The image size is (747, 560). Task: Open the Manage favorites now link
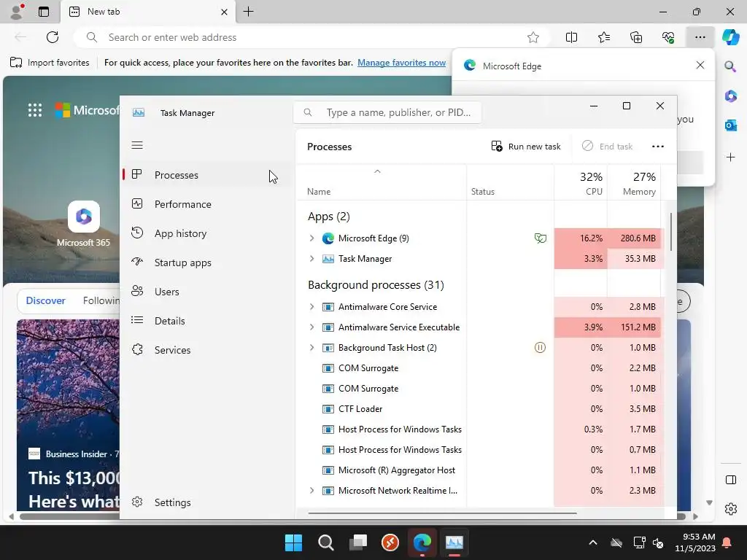[402, 63]
